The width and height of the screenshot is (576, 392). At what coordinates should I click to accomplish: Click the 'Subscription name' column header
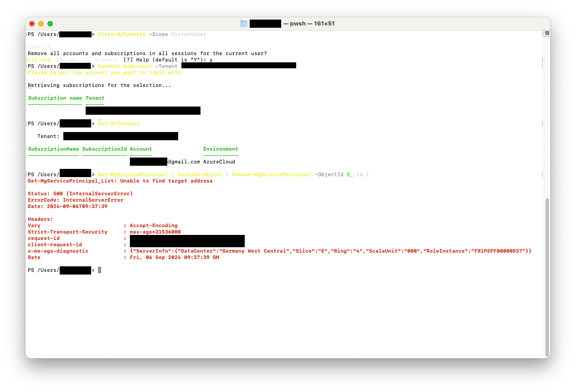click(55, 98)
